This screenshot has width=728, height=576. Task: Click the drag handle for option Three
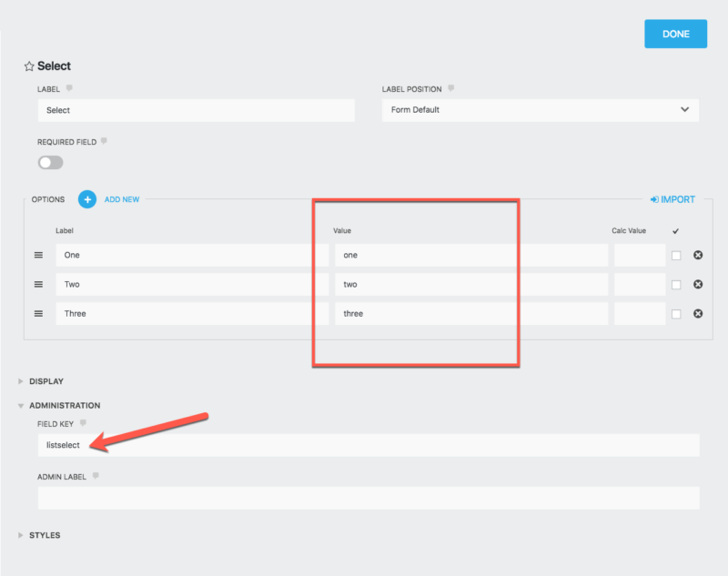(x=38, y=314)
